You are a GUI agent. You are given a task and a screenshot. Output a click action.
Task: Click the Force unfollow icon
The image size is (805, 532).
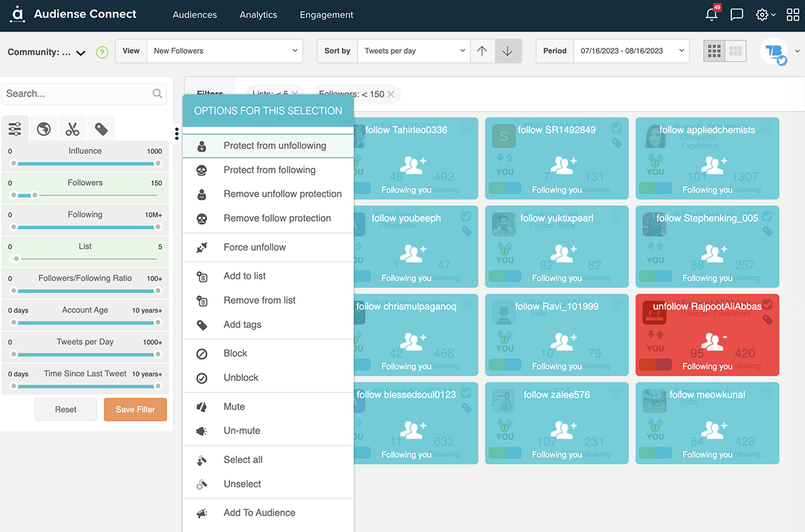click(x=202, y=248)
